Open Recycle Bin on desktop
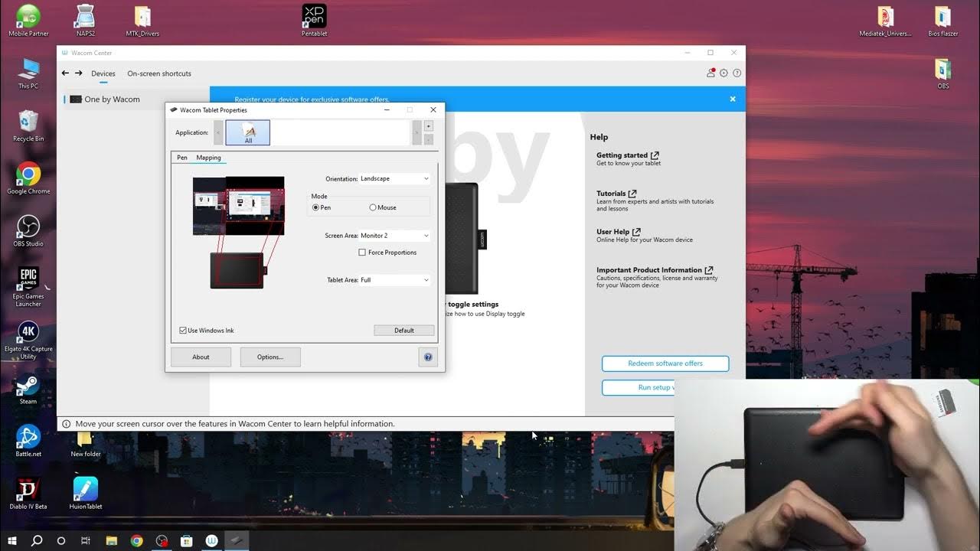The width and height of the screenshot is (980, 551). 28,126
